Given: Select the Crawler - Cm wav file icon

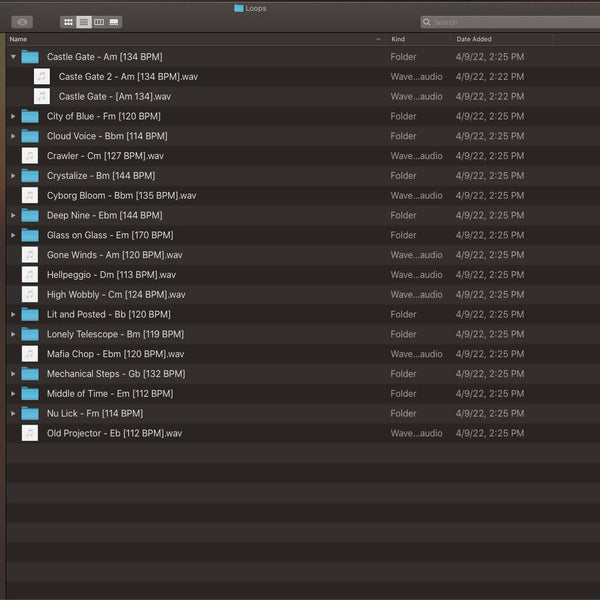Looking at the screenshot, I should 29,156.
